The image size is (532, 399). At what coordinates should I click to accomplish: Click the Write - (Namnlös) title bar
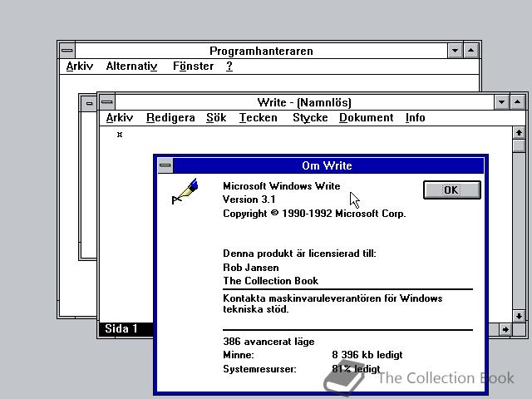304,102
